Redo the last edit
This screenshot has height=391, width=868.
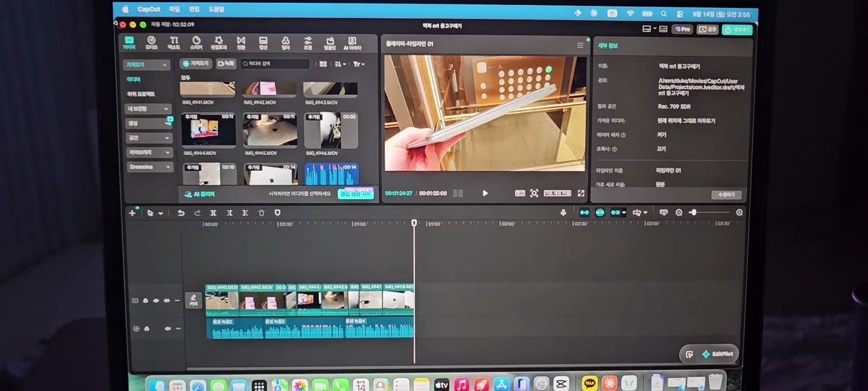[x=197, y=213]
